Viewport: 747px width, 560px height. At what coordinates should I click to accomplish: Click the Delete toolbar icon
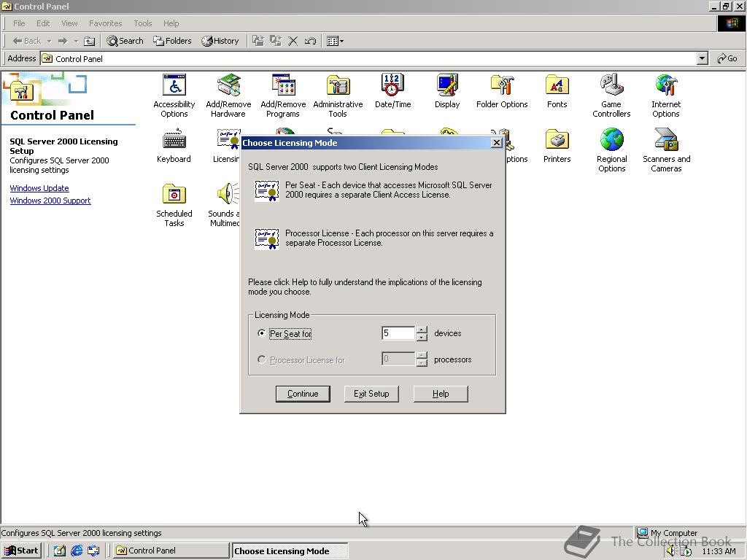point(293,41)
